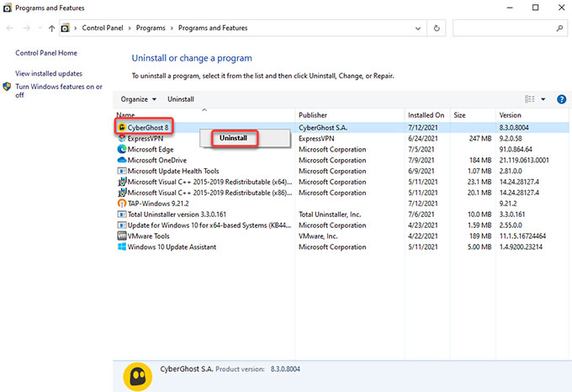The width and height of the screenshot is (572, 392).
Task: Select Visual C++ 2015-2019 Redistributable (x86)
Action: pyautogui.click(x=209, y=193)
